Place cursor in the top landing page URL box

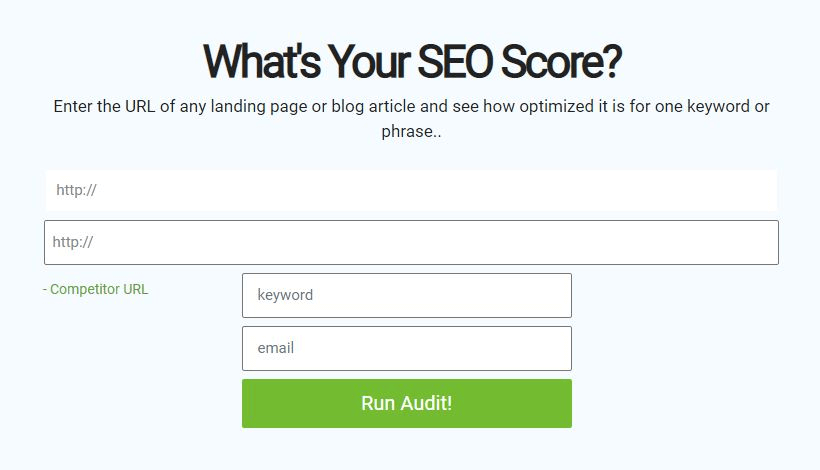411,190
